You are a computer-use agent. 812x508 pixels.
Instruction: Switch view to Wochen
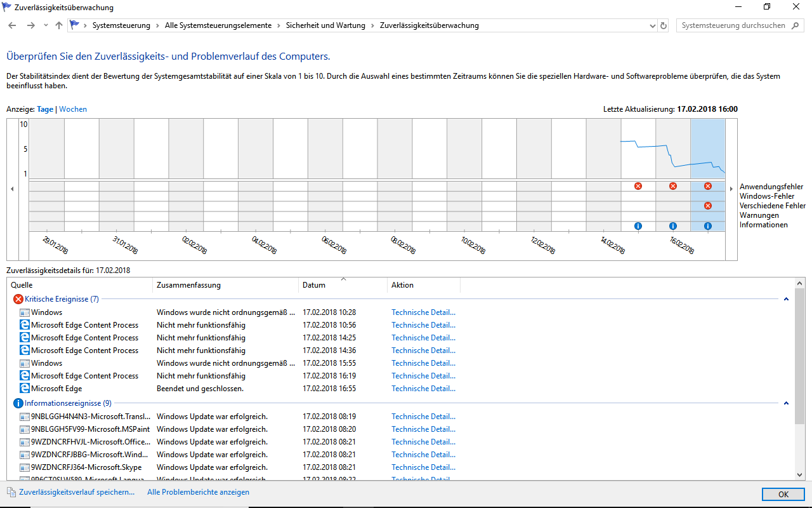point(73,109)
